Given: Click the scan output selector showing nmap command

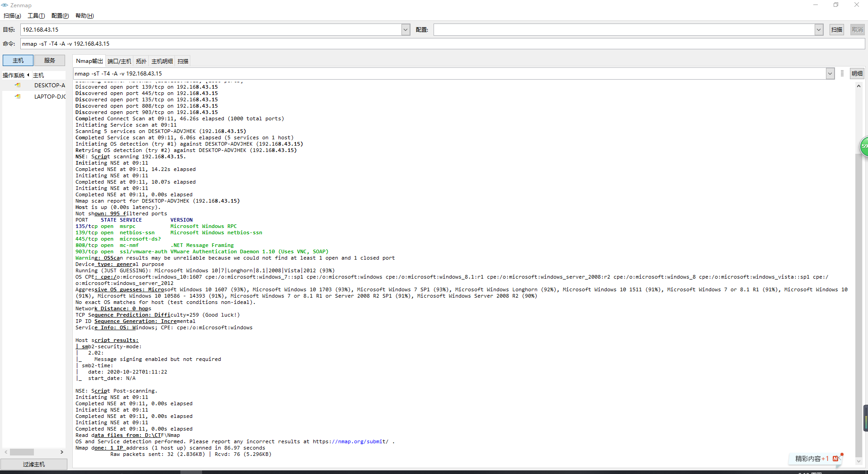Looking at the screenshot, I should (450, 73).
